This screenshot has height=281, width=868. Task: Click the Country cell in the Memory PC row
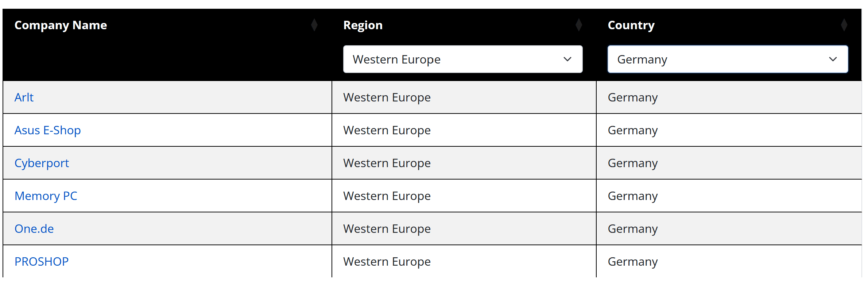click(633, 196)
